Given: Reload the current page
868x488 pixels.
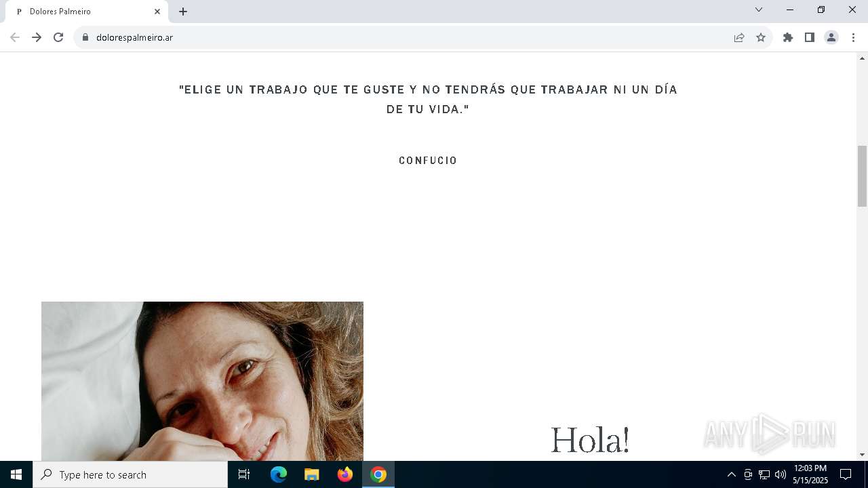Looking at the screenshot, I should (58, 37).
